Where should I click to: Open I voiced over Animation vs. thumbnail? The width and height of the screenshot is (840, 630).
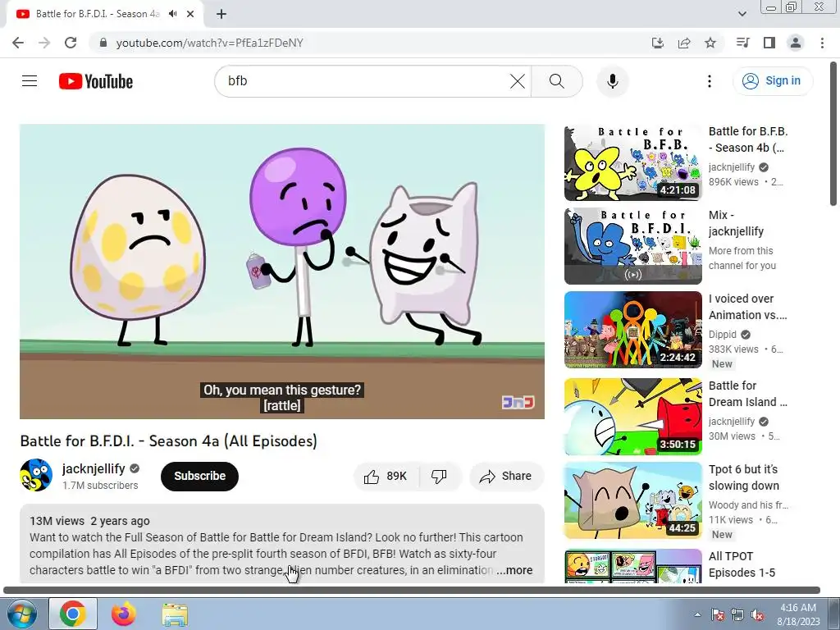(x=632, y=330)
